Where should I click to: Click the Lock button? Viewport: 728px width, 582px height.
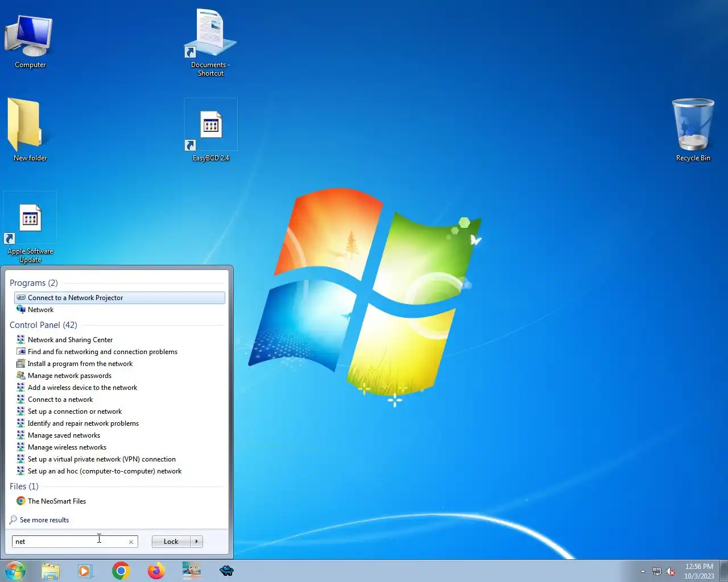coord(171,542)
